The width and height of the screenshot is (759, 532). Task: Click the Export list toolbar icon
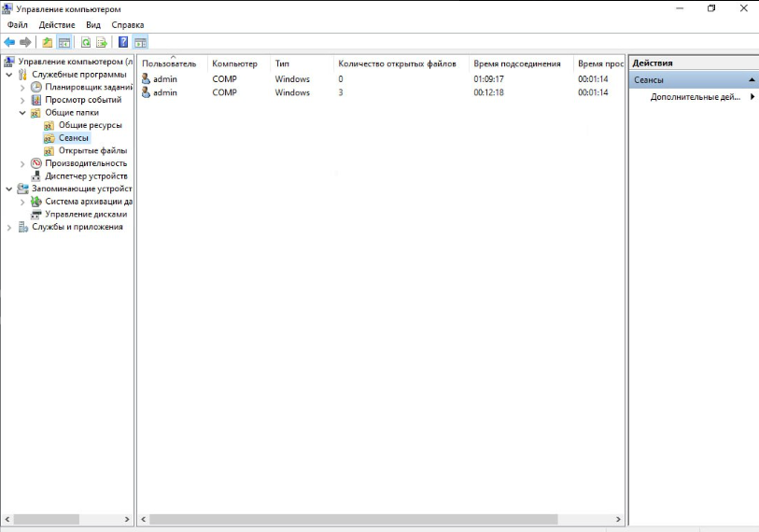[x=102, y=43]
